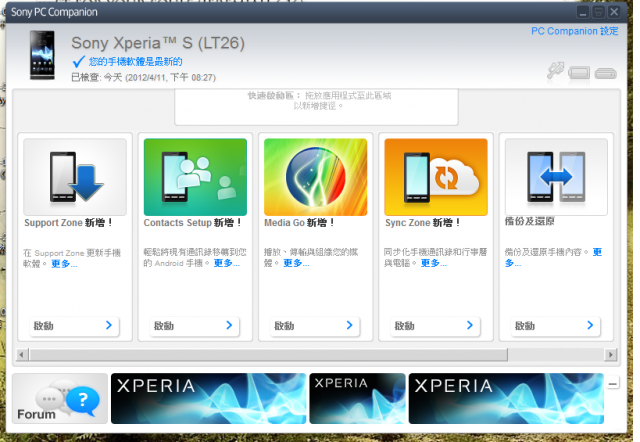Click the last checked date text
This screenshot has width=640, height=442.
pos(144,77)
